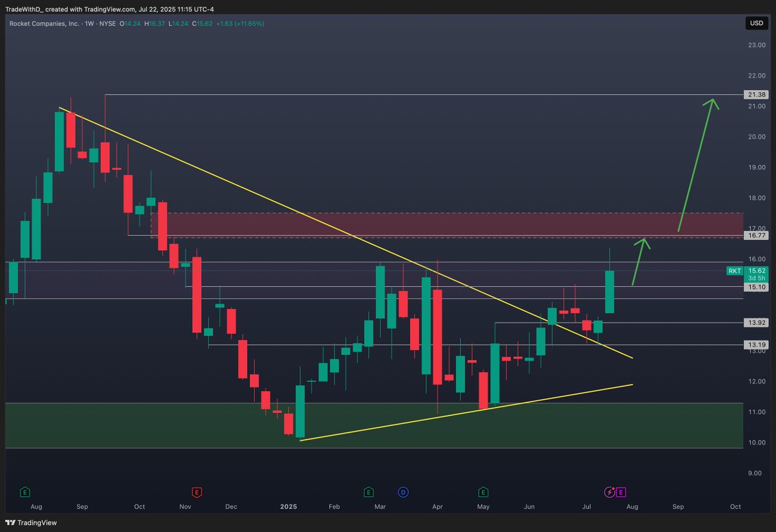Click the 2025 year label on time axis
The width and height of the screenshot is (776, 532).
point(289,507)
